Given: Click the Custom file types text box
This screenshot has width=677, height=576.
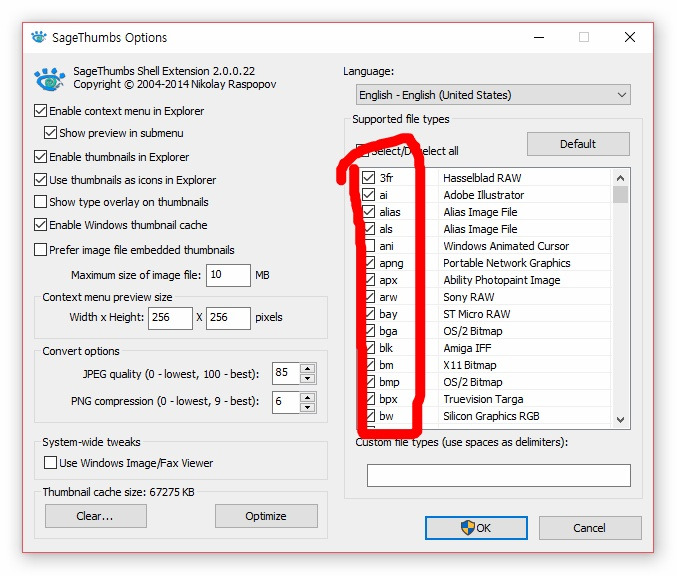Looking at the screenshot, I should pyautogui.click(x=499, y=475).
